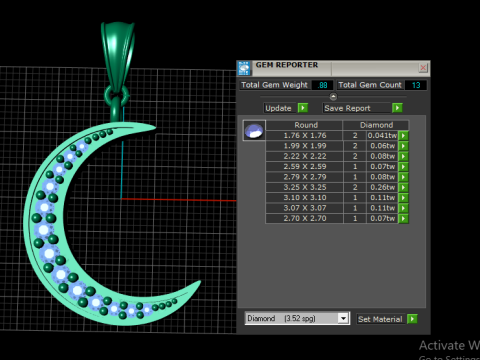Select the 2.79 X 2.79 size cell

click(304, 177)
